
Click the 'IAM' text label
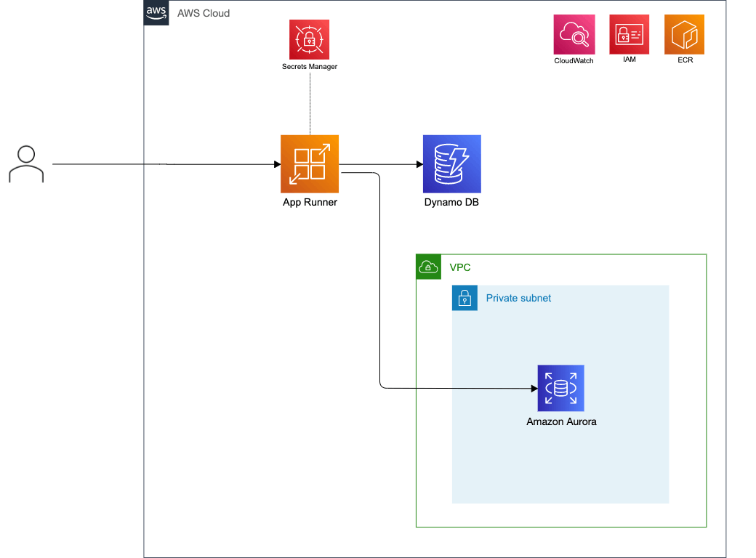click(x=630, y=60)
